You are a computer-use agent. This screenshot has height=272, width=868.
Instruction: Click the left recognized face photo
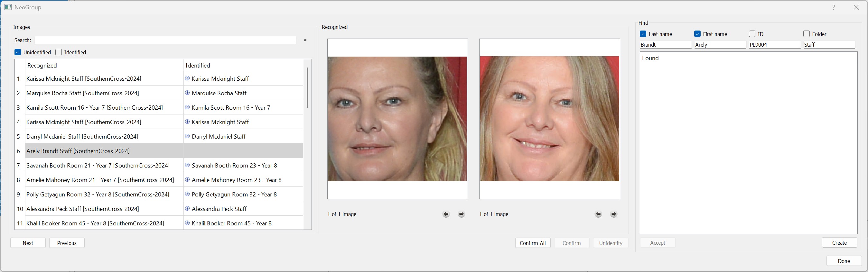pos(397,119)
